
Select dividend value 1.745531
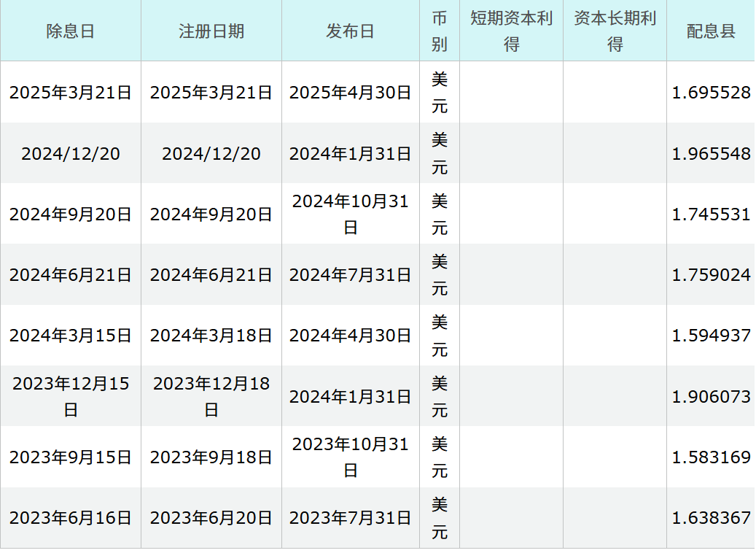pos(711,214)
